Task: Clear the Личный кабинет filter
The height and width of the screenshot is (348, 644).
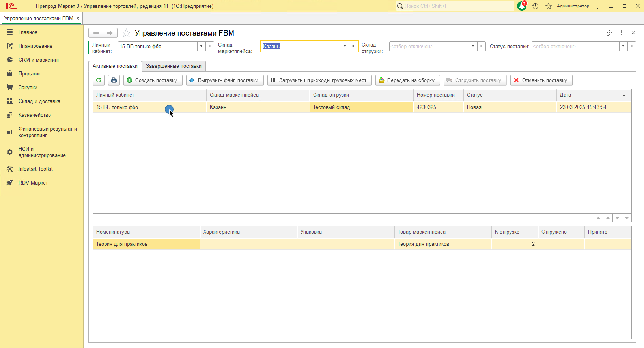Action: point(210,46)
